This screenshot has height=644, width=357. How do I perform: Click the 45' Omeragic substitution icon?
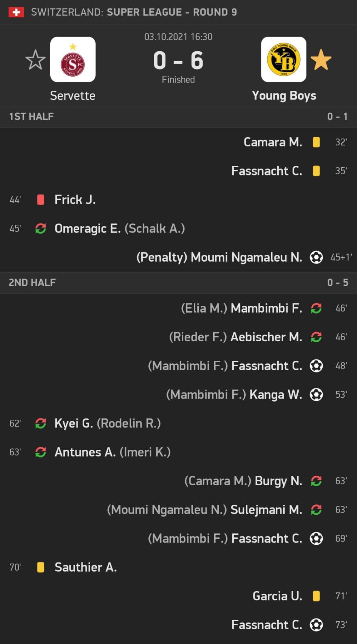(x=41, y=229)
